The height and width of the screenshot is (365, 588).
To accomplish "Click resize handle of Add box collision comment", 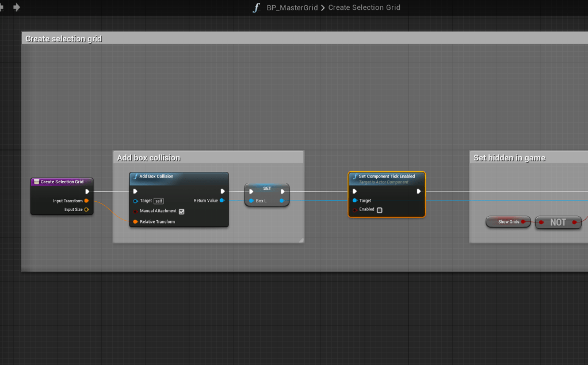I will click(300, 240).
